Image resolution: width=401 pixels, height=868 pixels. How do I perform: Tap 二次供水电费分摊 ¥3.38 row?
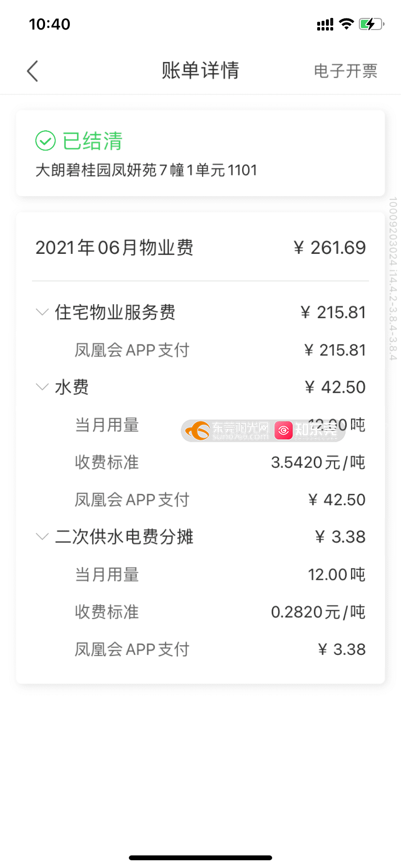tap(200, 537)
